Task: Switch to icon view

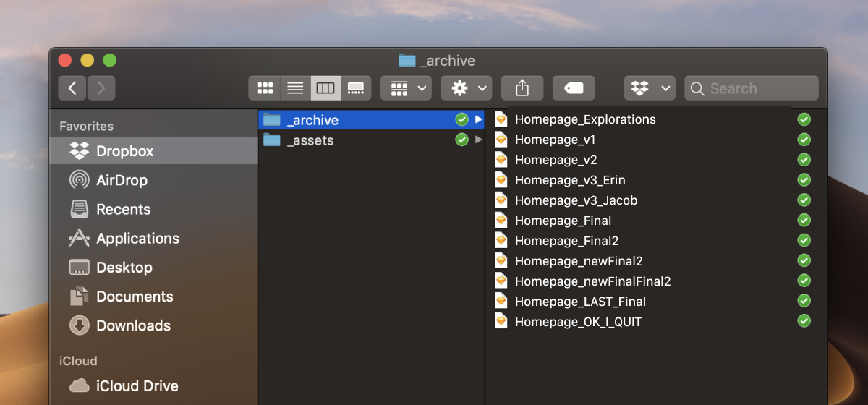Action: point(265,88)
